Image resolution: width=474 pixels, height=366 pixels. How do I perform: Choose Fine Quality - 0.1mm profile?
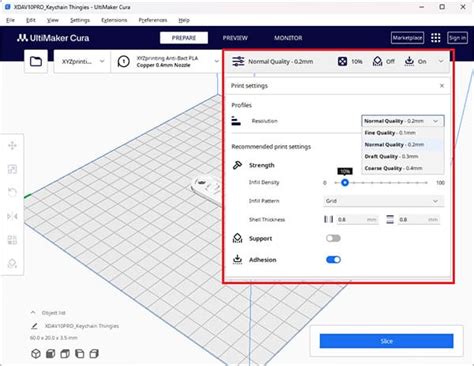(x=403, y=133)
